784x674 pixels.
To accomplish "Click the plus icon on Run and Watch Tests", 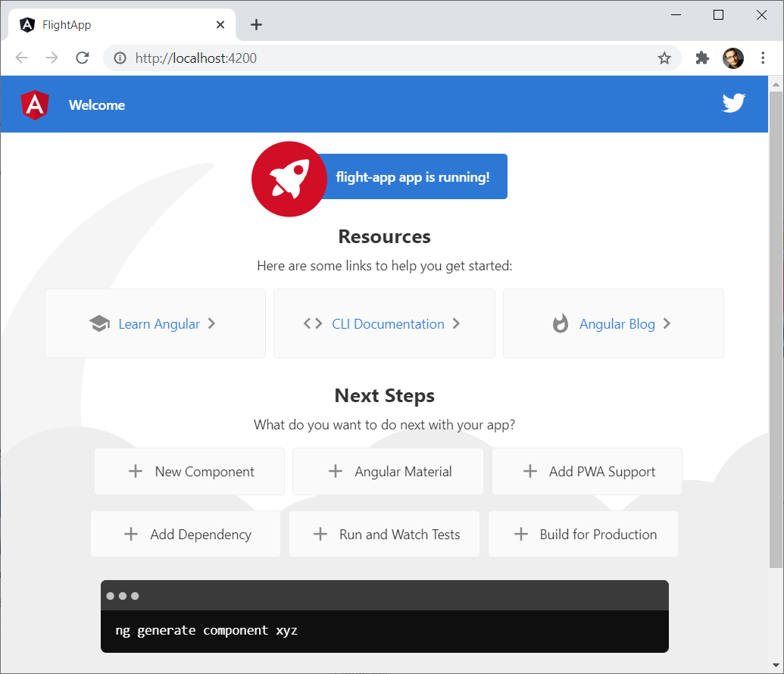I will [x=320, y=534].
